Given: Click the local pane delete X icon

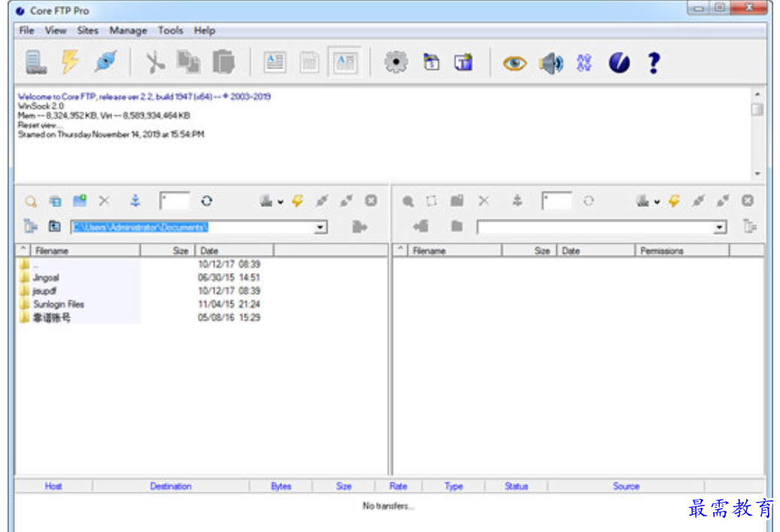Looking at the screenshot, I should click(104, 201).
